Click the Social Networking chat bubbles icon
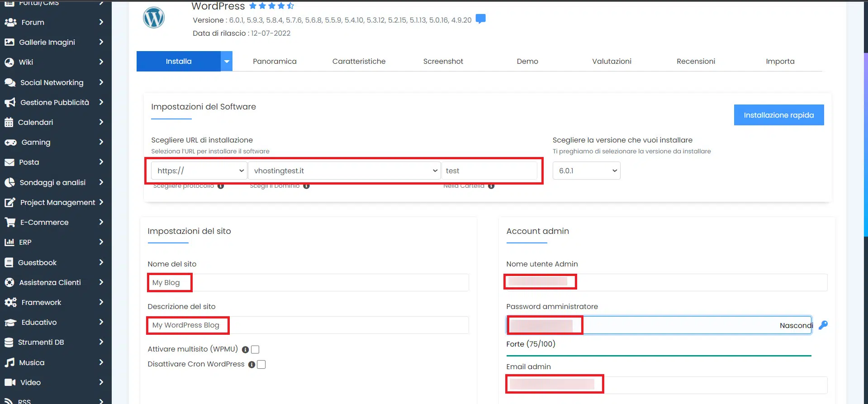The width and height of the screenshot is (868, 404). point(10,82)
